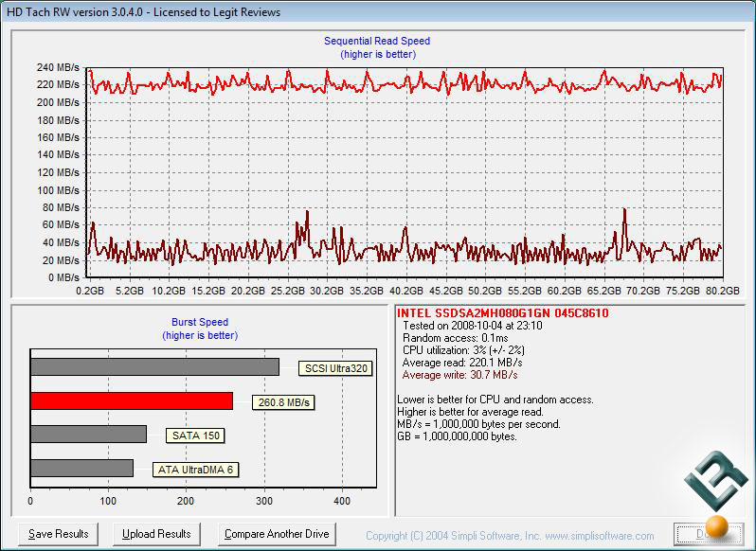Select the gray SCSI Ultra320 bar
This screenshot has width=756, height=551.
pyautogui.click(x=154, y=366)
